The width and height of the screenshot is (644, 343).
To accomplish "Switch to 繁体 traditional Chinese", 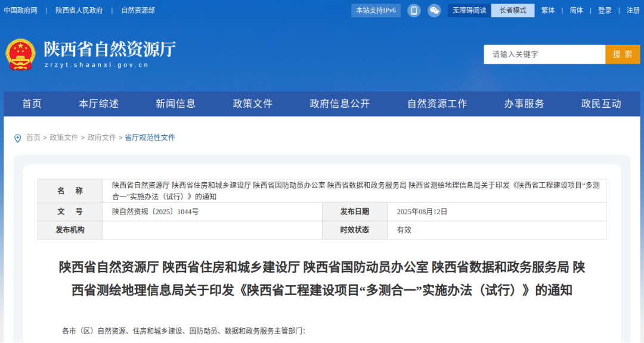I will click(x=547, y=10).
